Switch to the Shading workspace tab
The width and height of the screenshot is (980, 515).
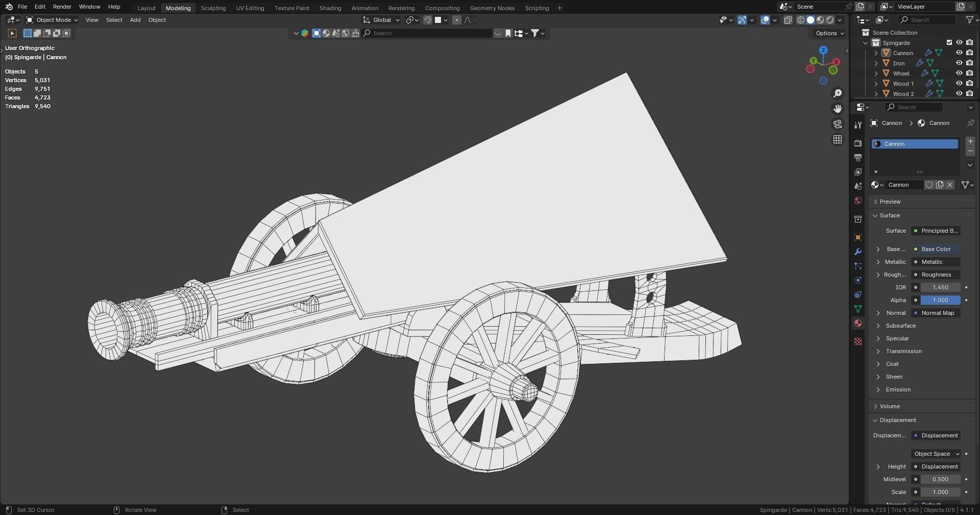[330, 8]
